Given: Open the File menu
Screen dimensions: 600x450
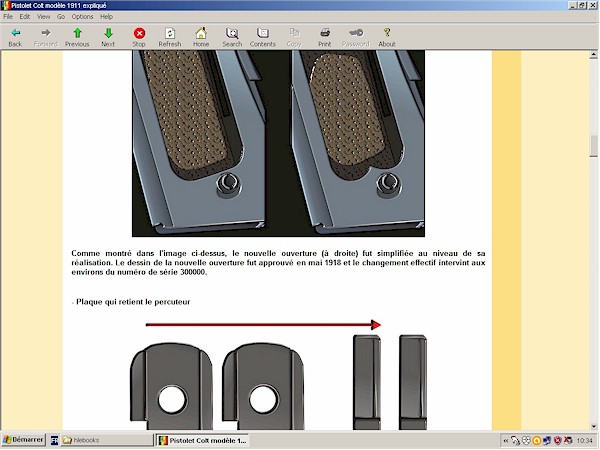Looking at the screenshot, I should [8, 16].
